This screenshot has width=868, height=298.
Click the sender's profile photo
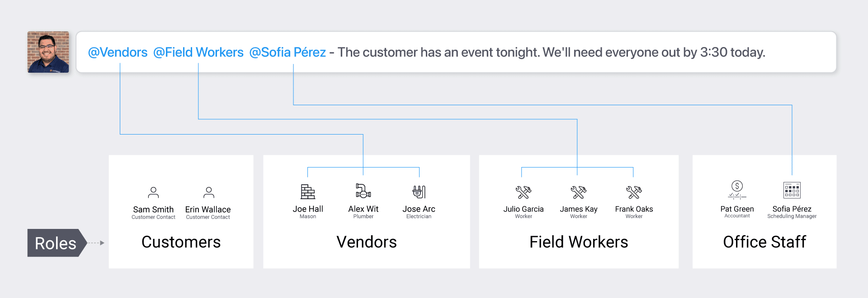pyautogui.click(x=48, y=52)
